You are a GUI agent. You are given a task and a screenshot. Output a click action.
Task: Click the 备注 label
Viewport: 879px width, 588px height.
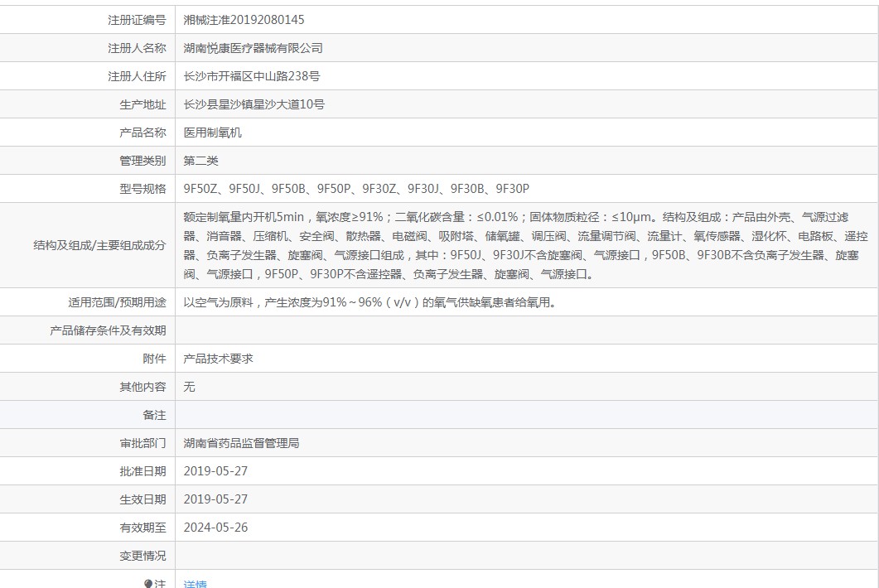click(x=154, y=416)
